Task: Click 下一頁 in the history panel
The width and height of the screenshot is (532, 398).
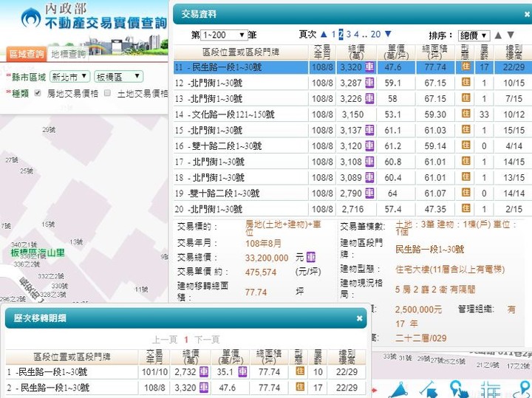Action: pos(207,340)
